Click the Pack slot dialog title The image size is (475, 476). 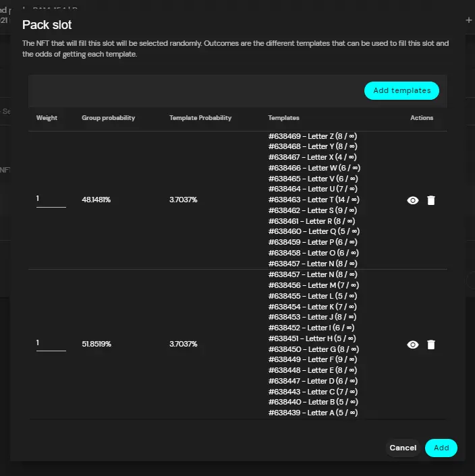tap(47, 25)
